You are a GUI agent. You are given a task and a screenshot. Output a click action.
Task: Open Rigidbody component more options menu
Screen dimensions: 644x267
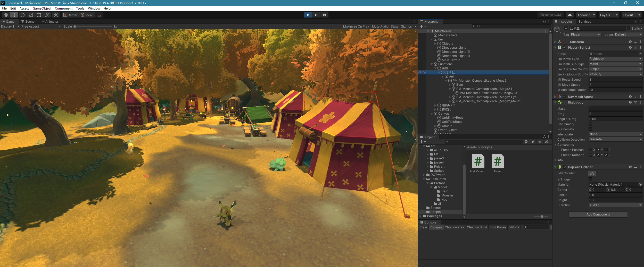coord(640,102)
